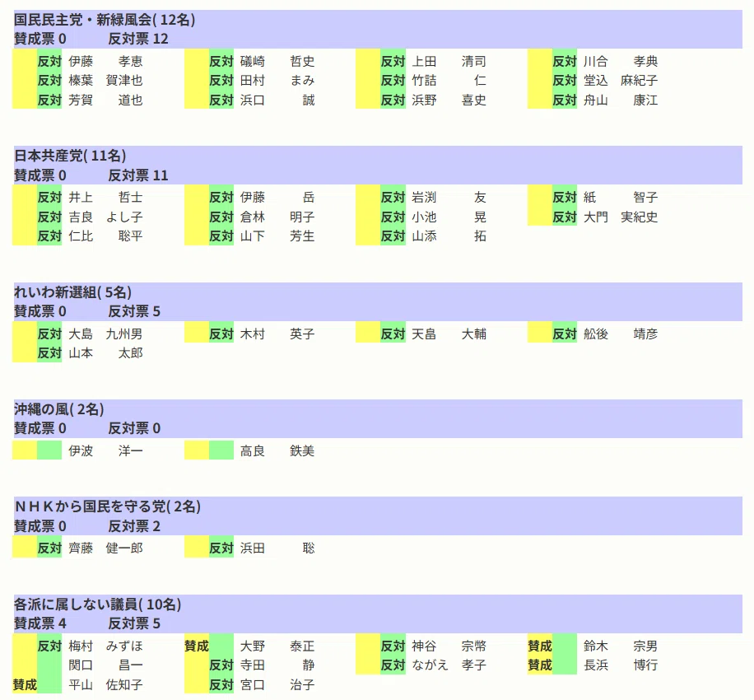Select member name 榛葉 賀津也
Screen dimensions: 754x700
(x=105, y=81)
